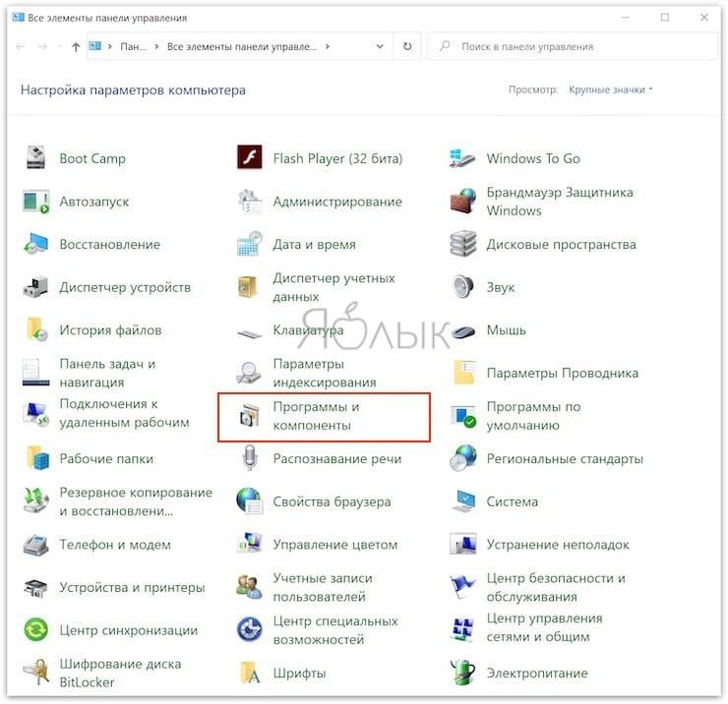728x704 pixels.
Task: Open Крупные значки view dropdown
Action: [x=611, y=89]
